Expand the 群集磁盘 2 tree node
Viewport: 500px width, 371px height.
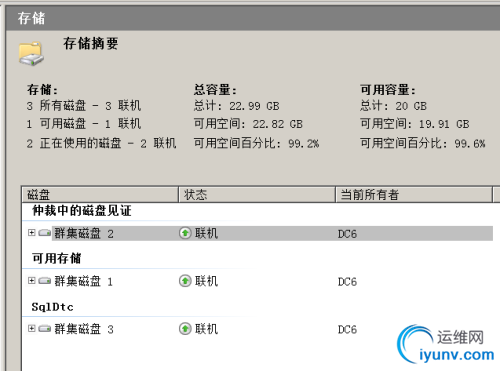(x=31, y=233)
